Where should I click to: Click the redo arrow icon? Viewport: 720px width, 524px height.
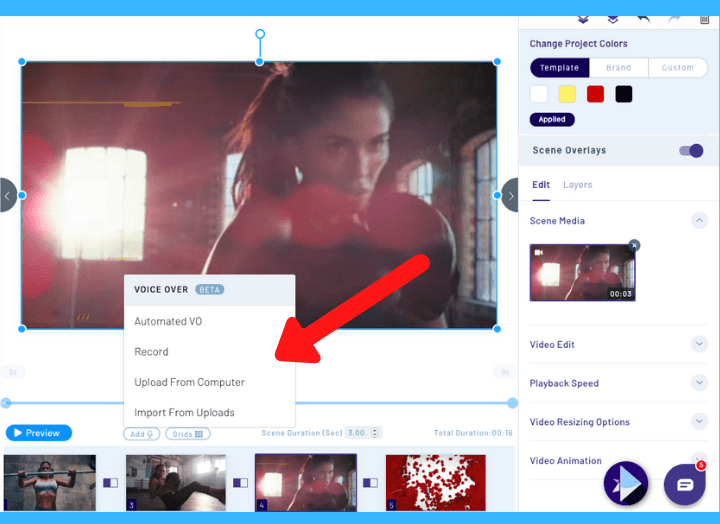[x=675, y=18]
